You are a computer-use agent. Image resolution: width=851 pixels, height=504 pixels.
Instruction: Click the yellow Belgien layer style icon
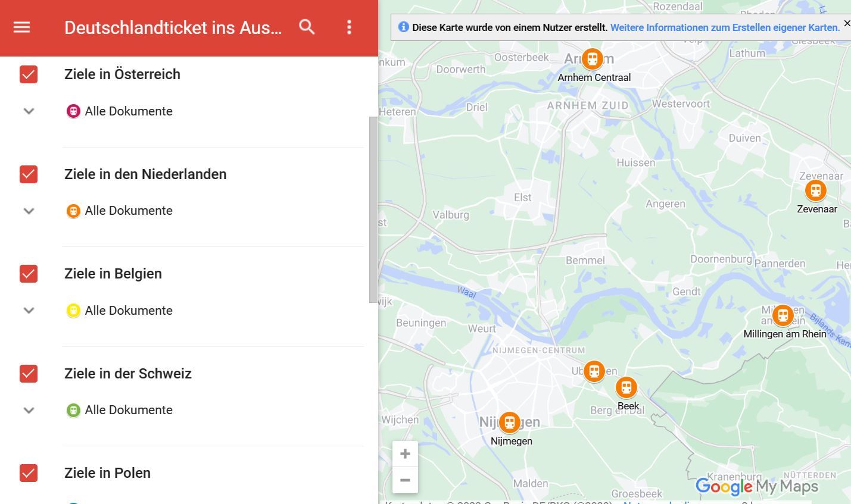coord(73,311)
